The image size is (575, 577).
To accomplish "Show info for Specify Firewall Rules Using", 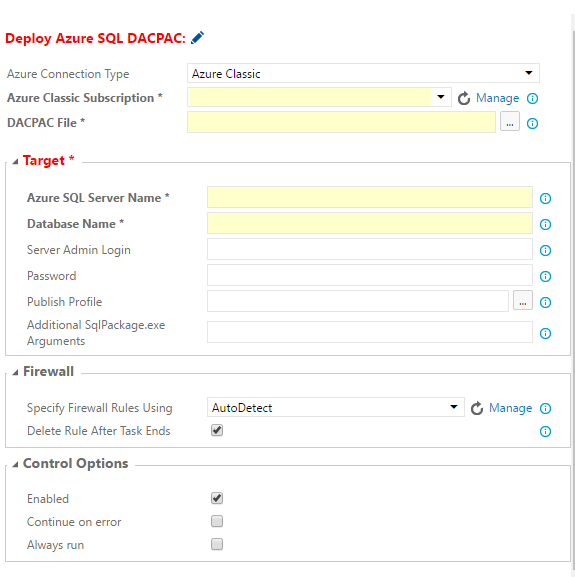I will 545,408.
